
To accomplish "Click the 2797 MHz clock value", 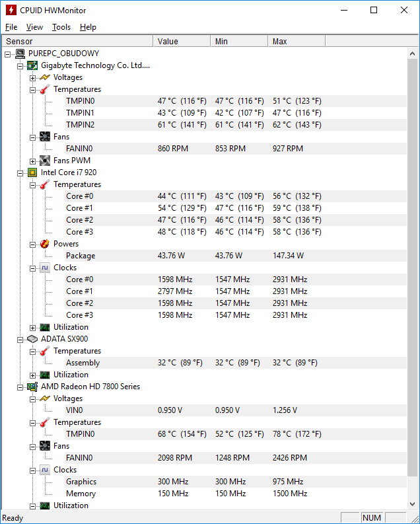I will pos(175,291).
